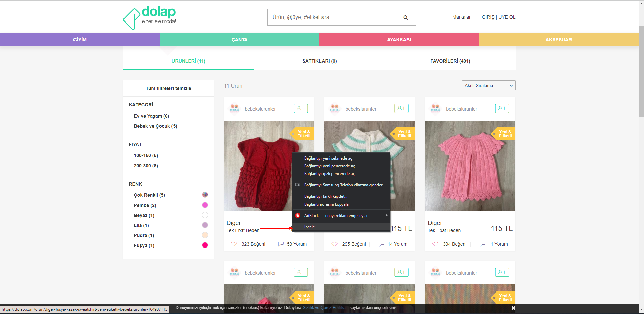Click device icon beside Samsung Telefon entry
Screen dimensions: 644x314
(x=298, y=185)
